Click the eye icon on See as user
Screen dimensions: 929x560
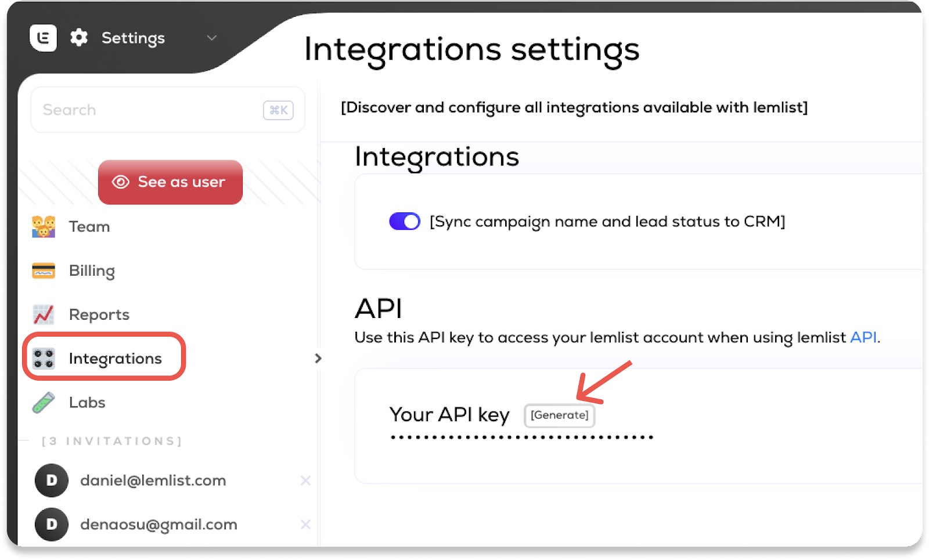[120, 182]
